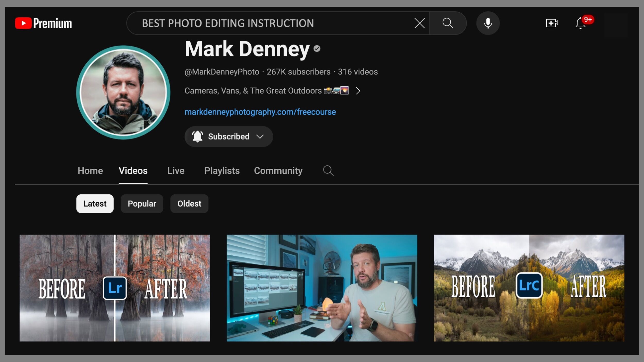Click the @MarkDenneyPhoto handle
Image resolution: width=644 pixels, height=362 pixels.
click(x=222, y=72)
